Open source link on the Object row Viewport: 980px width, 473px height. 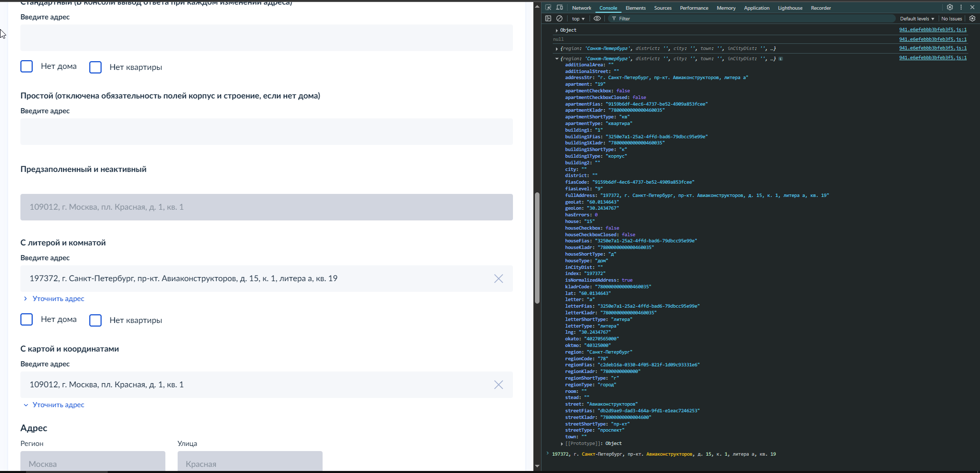pyautogui.click(x=933, y=30)
